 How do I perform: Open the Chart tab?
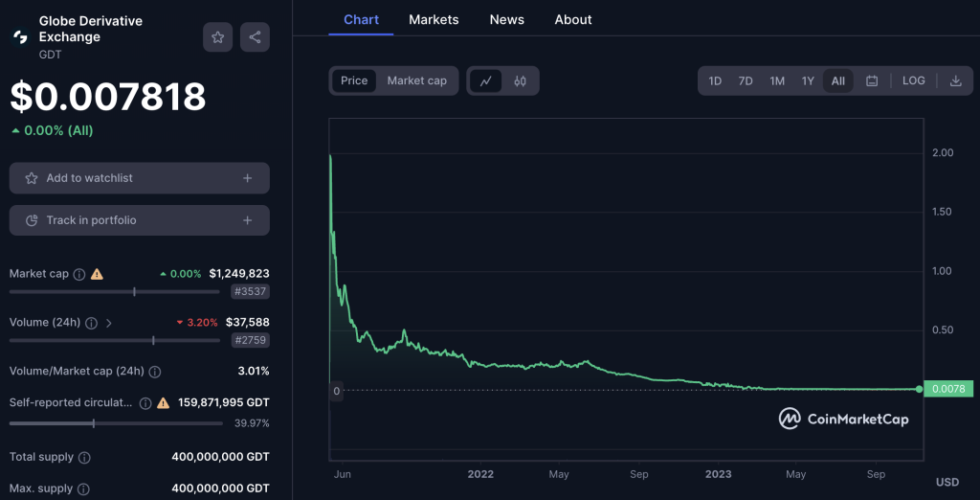[x=361, y=19]
